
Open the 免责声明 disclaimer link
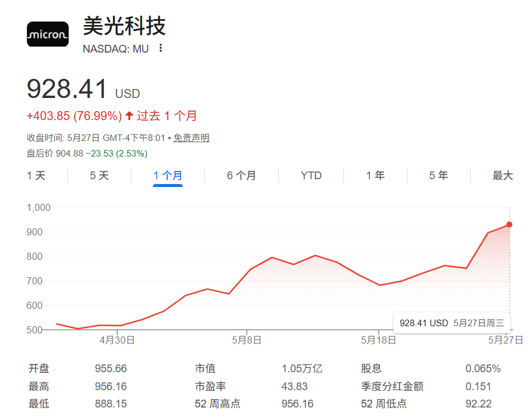click(191, 138)
